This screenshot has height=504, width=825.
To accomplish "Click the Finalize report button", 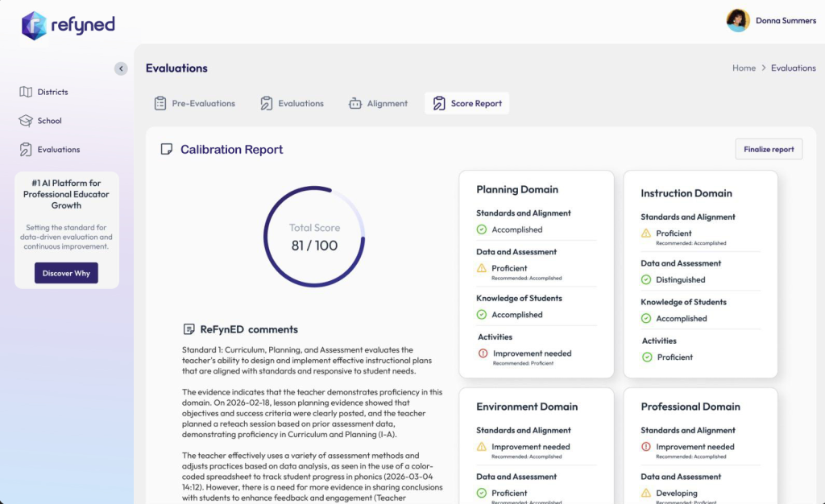I will coord(769,149).
